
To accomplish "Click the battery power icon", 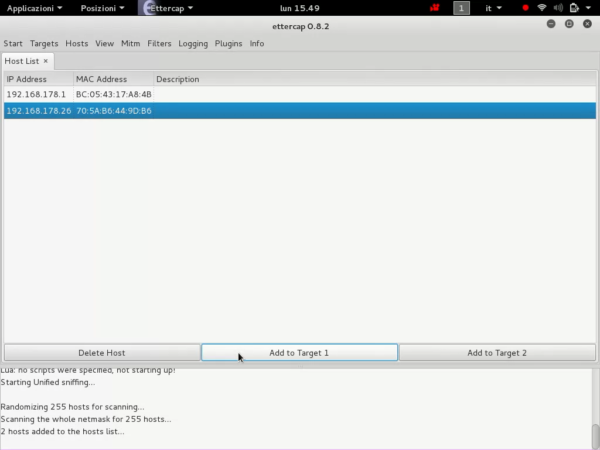I will (x=574, y=8).
